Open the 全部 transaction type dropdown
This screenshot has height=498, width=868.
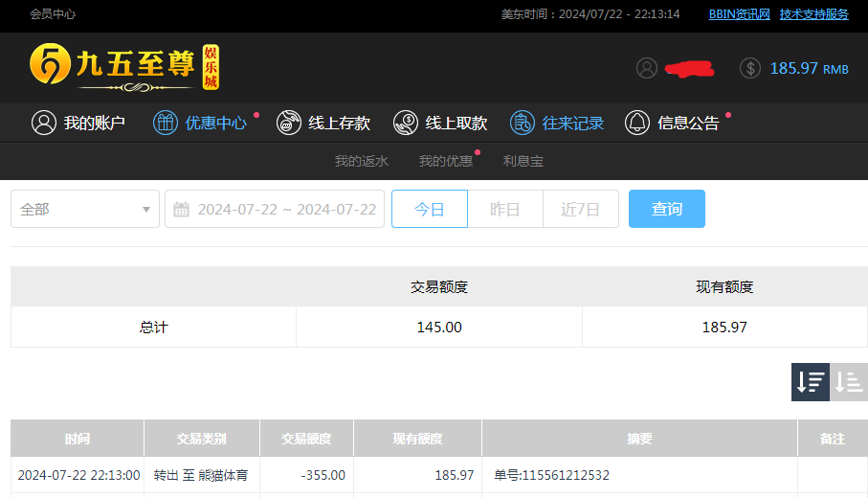click(x=84, y=209)
